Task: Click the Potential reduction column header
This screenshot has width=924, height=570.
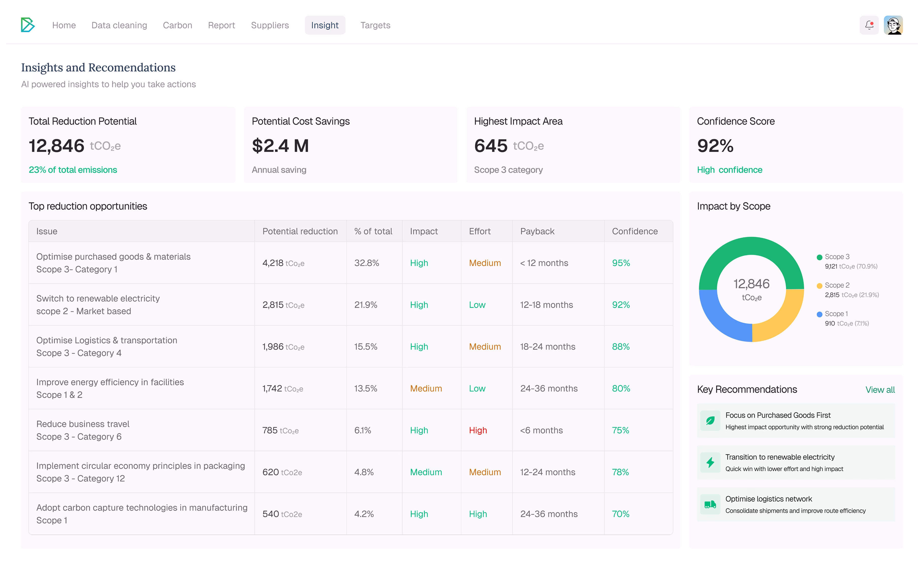Action: point(300,231)
